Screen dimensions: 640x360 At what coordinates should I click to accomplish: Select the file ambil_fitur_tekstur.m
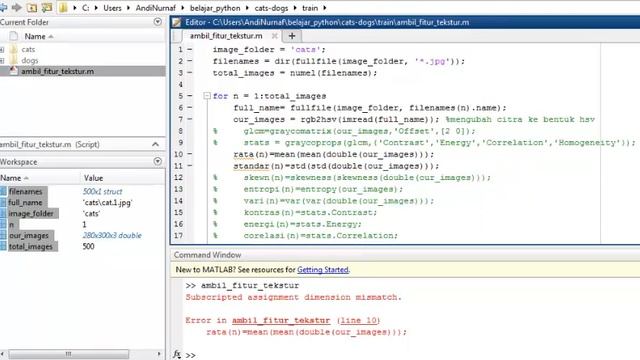click(58, 71)
